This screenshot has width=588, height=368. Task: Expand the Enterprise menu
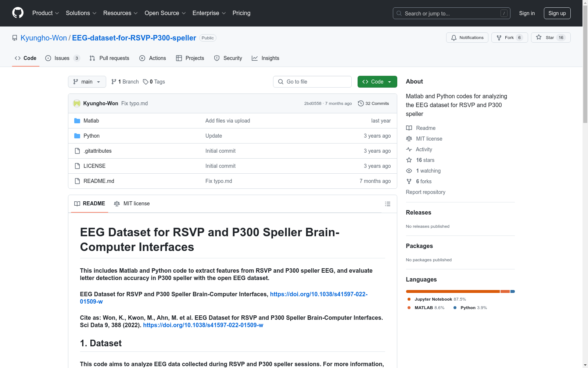(x=209, y=13)
